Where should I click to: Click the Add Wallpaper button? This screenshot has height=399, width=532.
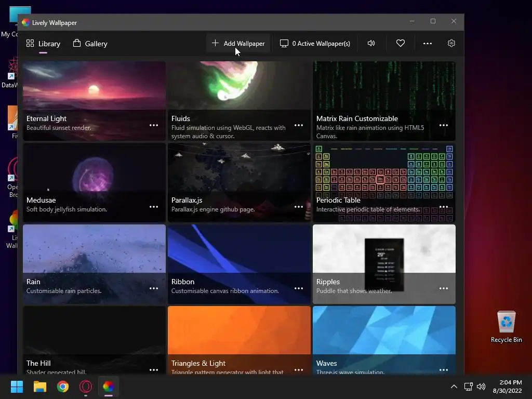tap(238, 44)
